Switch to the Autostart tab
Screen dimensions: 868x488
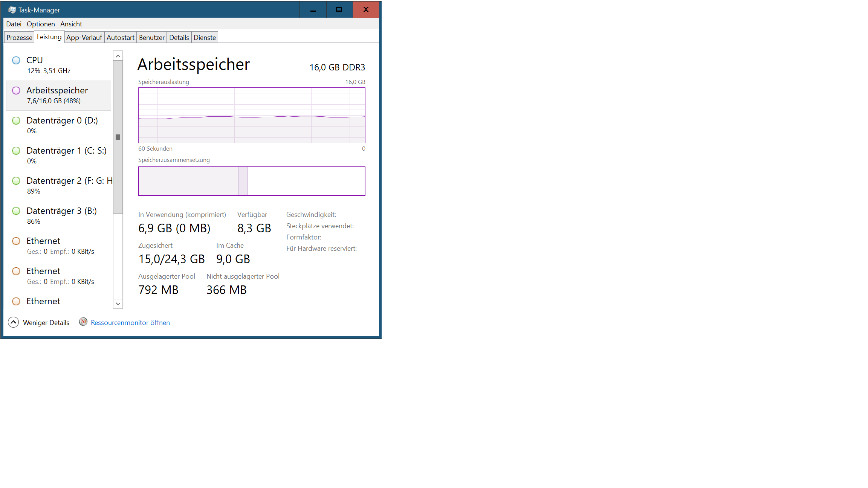click(120, 37)
